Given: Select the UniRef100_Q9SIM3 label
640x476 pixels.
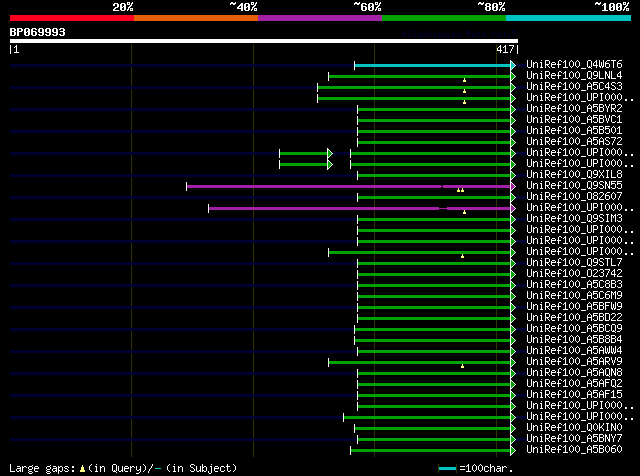Looking at the screenshot, I should tap(574, 218).
